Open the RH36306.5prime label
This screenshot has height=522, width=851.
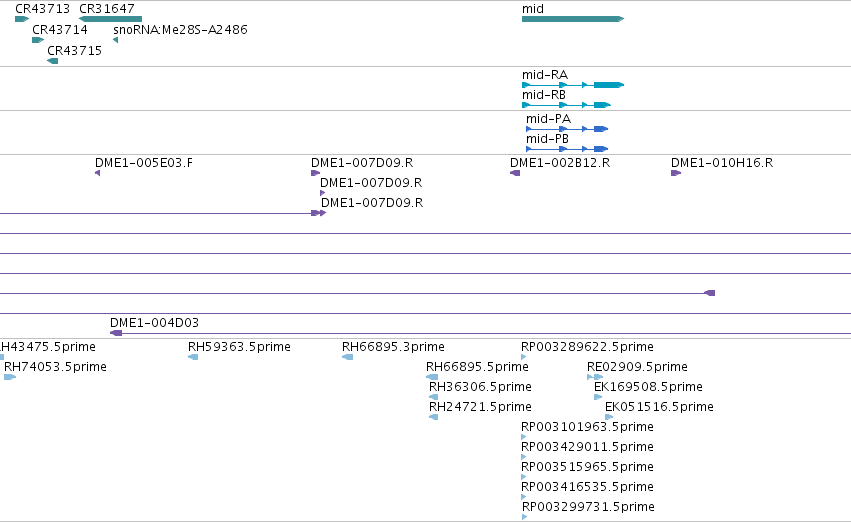[480, 387]
